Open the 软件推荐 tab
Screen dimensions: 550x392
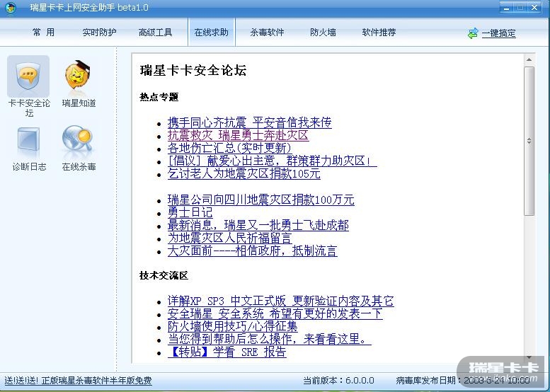click(x=379, y=33)
